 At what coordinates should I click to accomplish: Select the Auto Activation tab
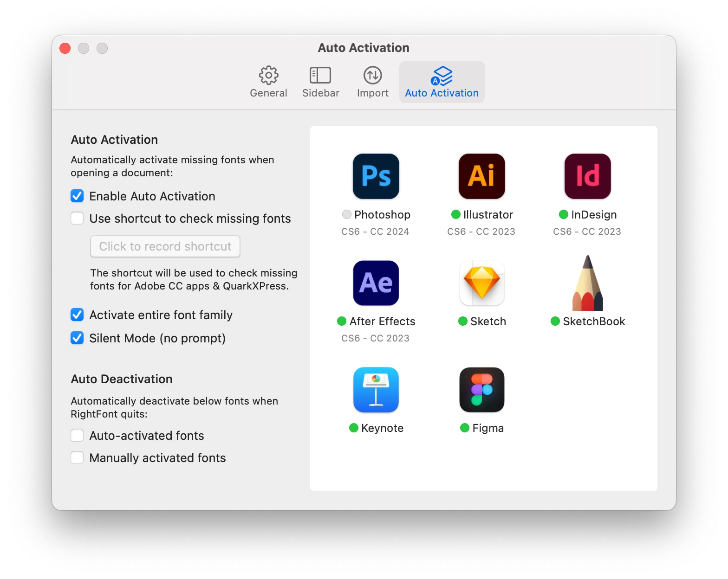(442, 82)
